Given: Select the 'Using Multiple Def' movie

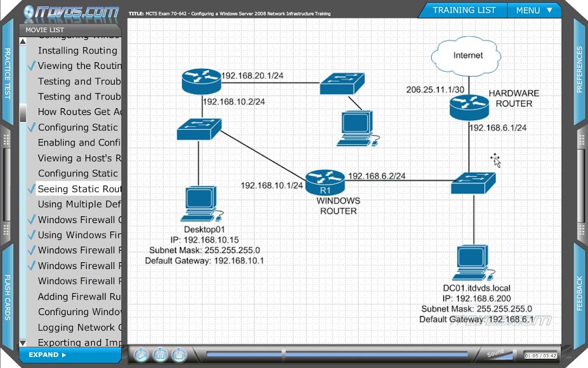Looking at the screenshot, I should [79, 204].
